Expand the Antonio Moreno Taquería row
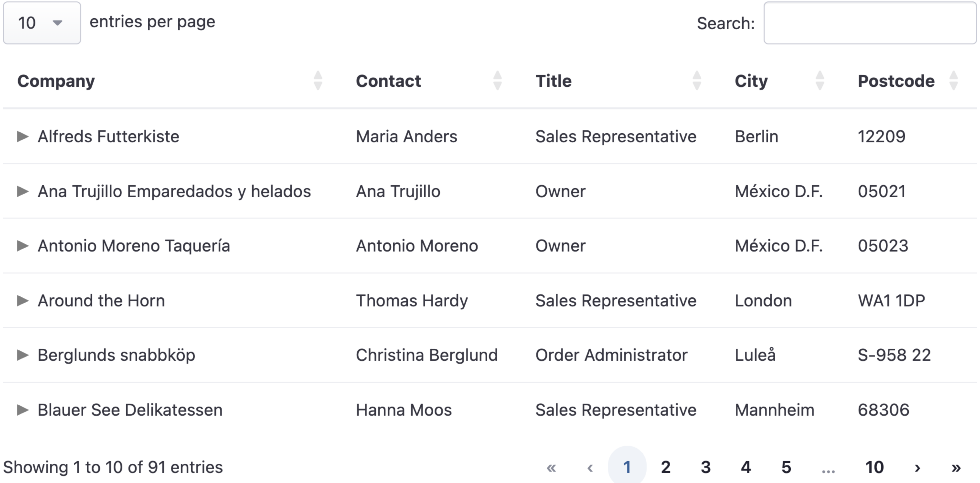 tap(23, 245)
